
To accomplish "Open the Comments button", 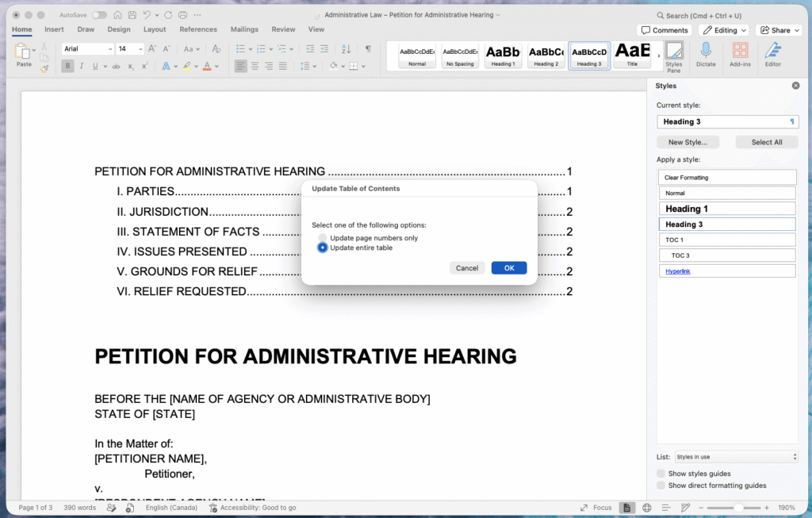I will (665, 30).
